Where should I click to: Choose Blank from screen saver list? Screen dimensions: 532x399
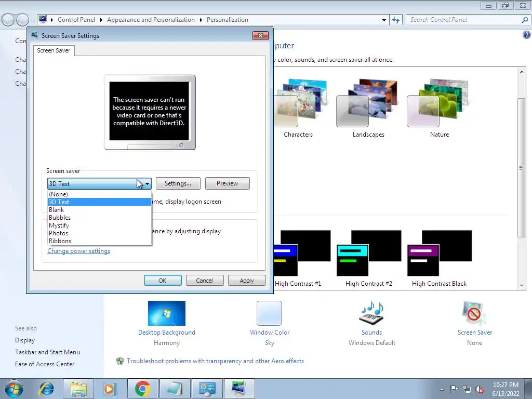[99, 210]
